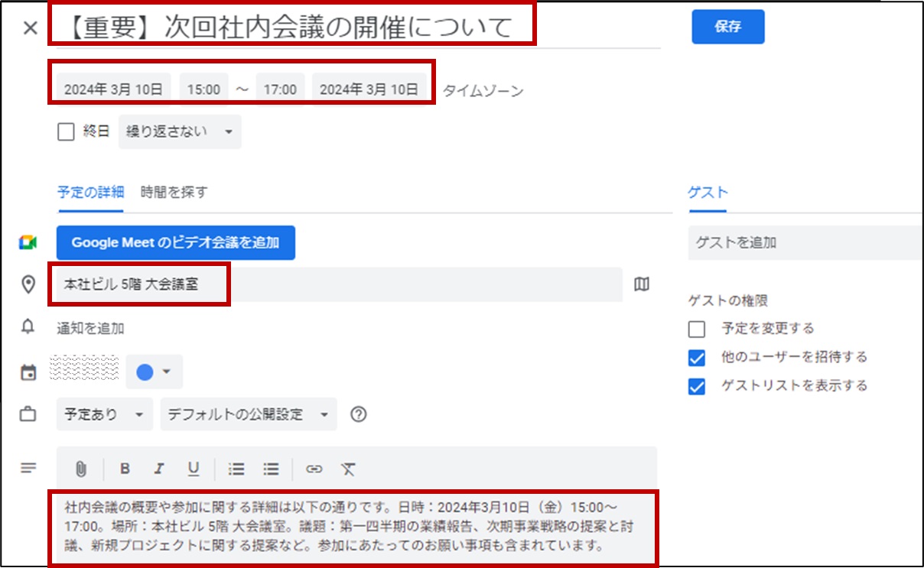Click the attachment paperclip icon

click(x=81, y=469)
